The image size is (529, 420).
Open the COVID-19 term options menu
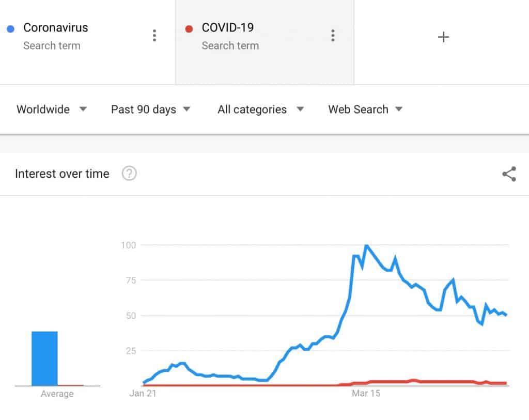tap(333, 36)
